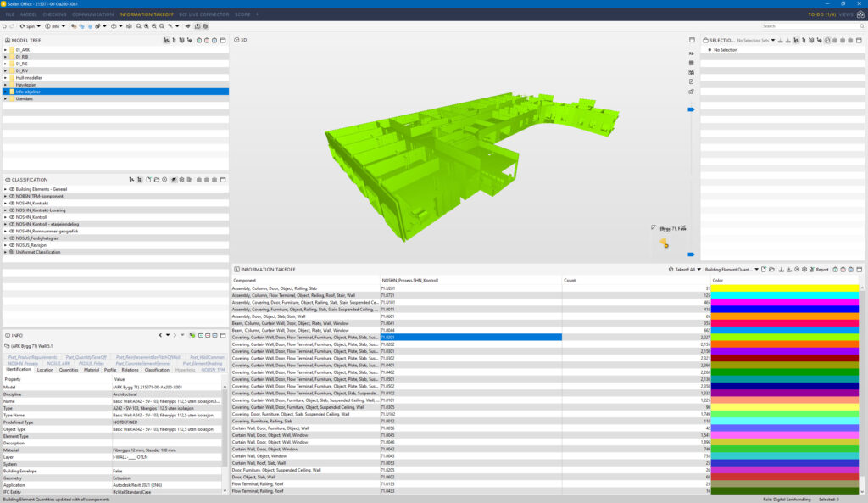Viewport: 868px width, 503px height.
Task: Click the export icon in the Takeoff toolbar
Action: tap(788, 269)
